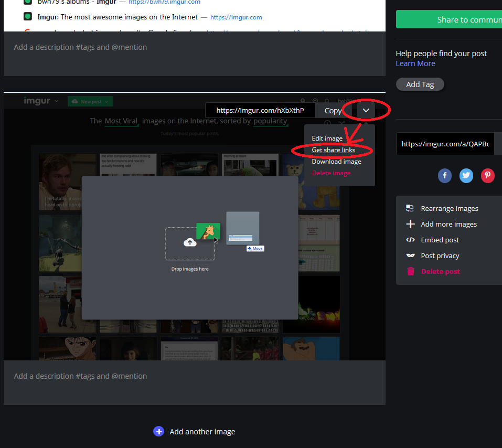Click the album URL field imgur.com/a/QAPBc

pyautogui.click(x=445, y=144)
